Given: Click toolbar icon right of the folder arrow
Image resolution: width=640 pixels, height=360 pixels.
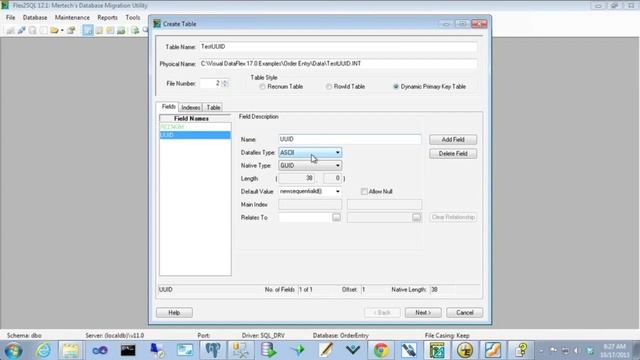Looking at the screenshot, I should click(71, 30).
